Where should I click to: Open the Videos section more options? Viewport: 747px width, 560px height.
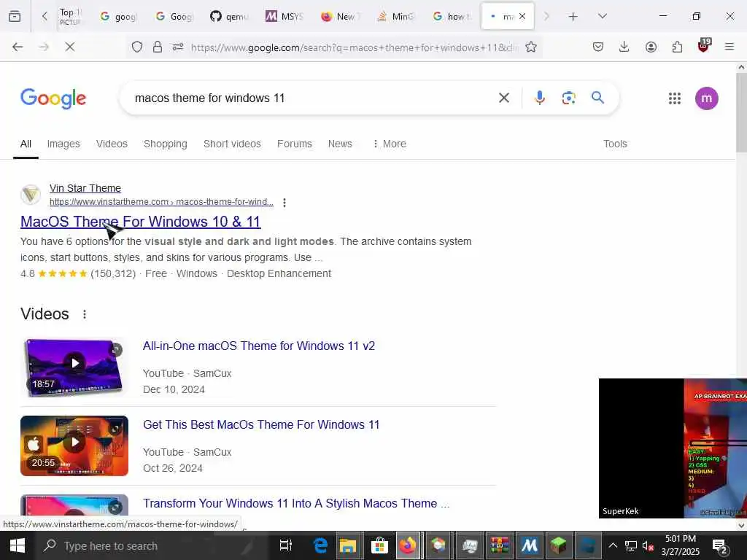pyautogui.click(x=85, y=314)
